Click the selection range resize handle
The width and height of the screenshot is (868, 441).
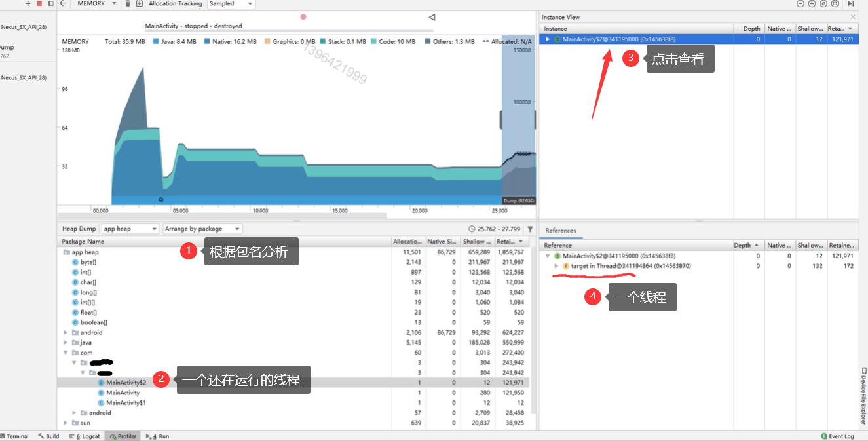pyautogui.click(x=502, y=120)
